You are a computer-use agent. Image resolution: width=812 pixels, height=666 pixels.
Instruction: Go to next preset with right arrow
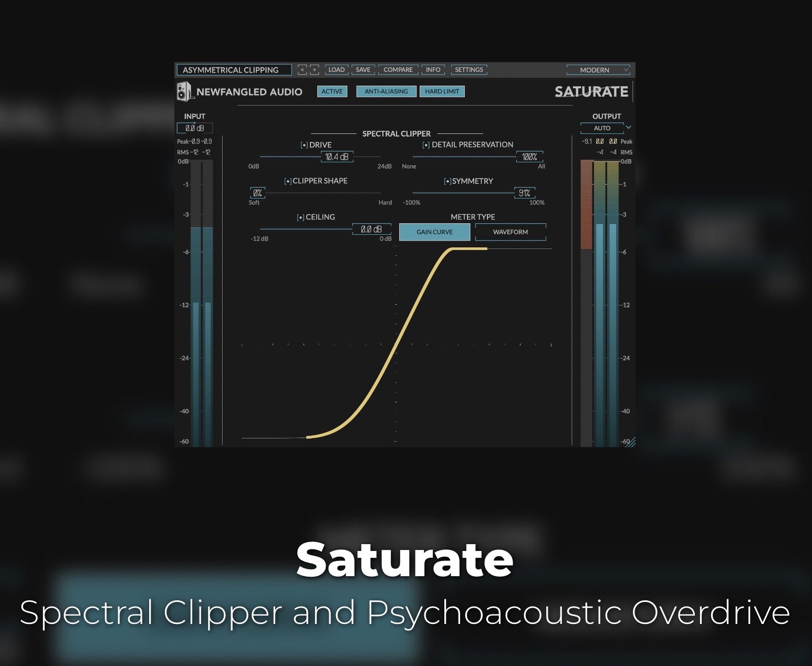314,70
